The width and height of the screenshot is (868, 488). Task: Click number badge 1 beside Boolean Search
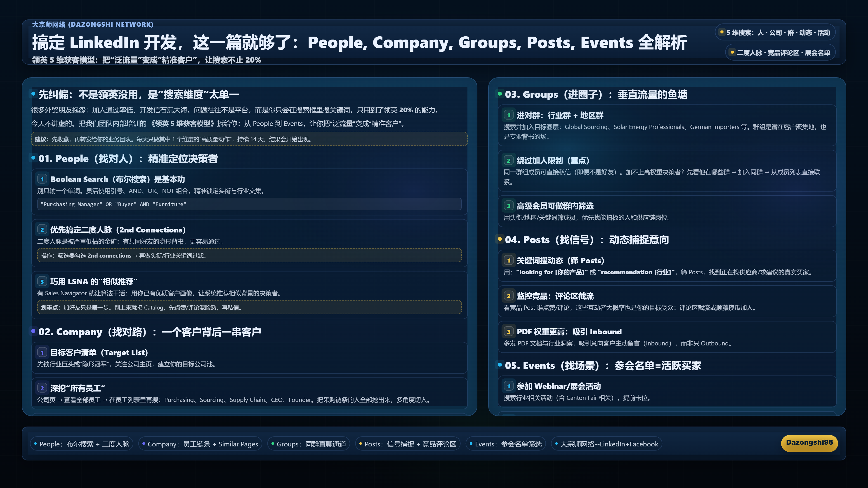click(42, 179)
